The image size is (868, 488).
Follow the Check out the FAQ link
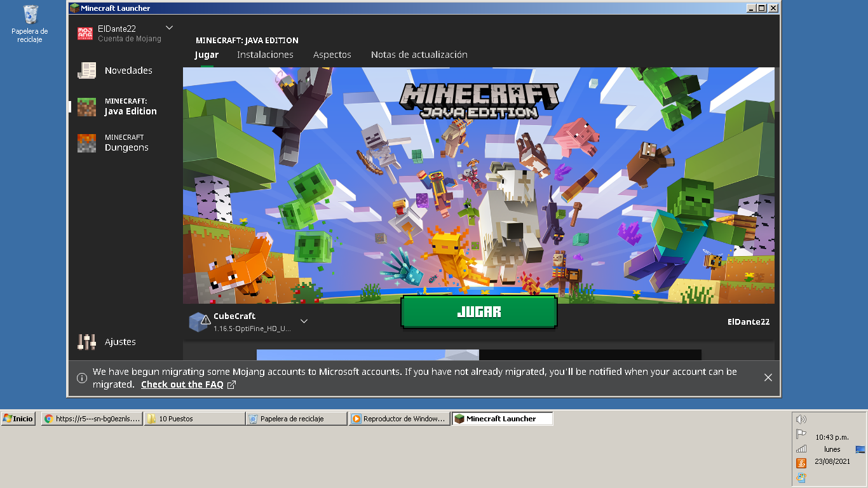(182, 384)
